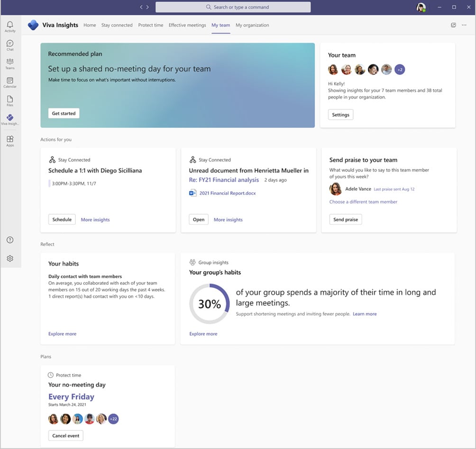Click Adele Vance's avatar photo

pos(336,189)
